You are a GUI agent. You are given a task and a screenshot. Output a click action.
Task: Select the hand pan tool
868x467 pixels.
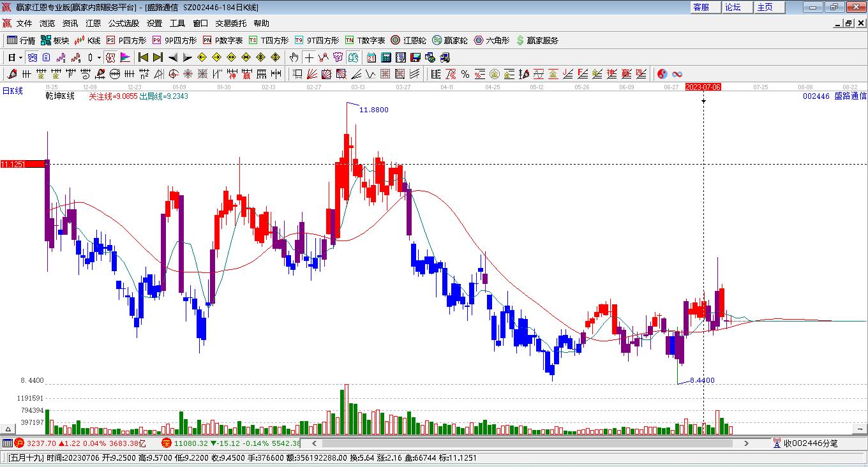(294, 57)
